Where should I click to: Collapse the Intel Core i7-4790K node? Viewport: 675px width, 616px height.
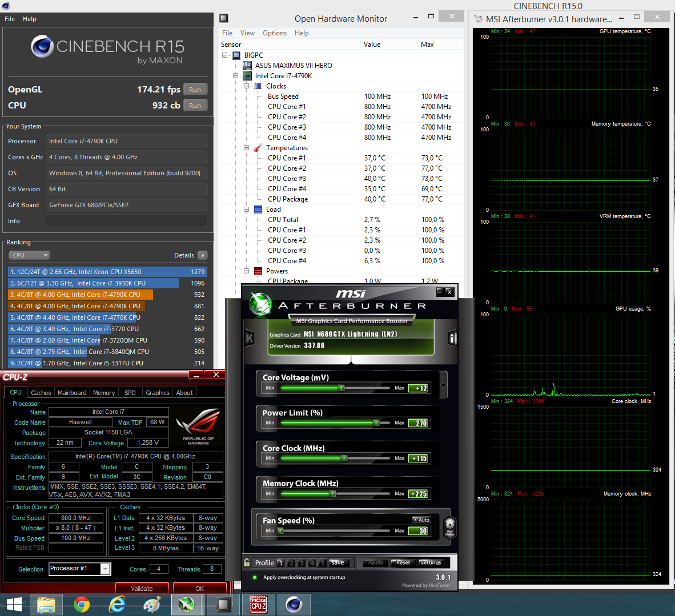[x=235, y=76]
